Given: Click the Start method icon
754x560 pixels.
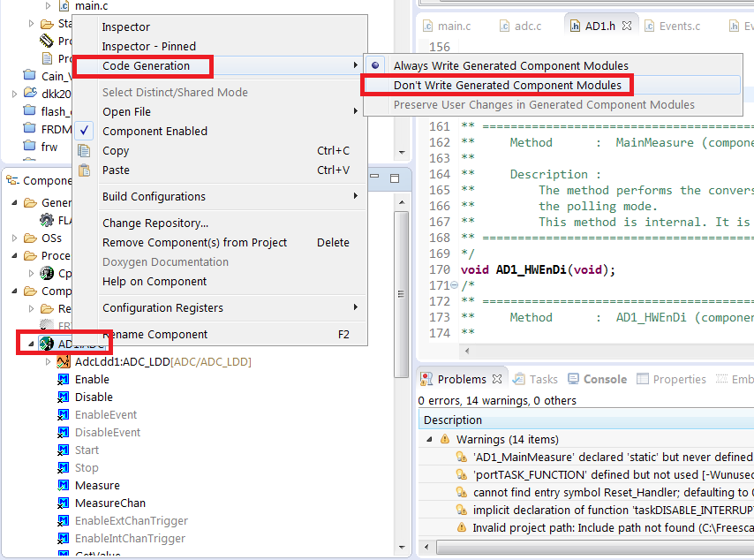Looking at the screenshot, I should 63,450.
